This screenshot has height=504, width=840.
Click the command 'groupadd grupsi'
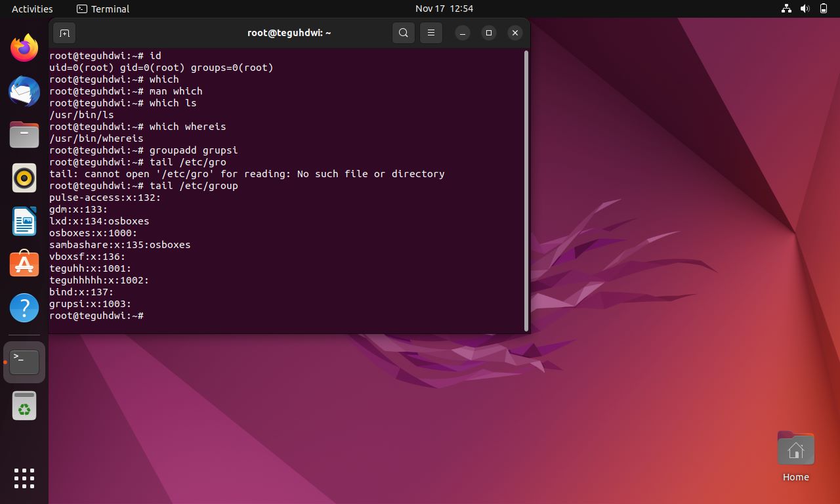tap(194, 150)
